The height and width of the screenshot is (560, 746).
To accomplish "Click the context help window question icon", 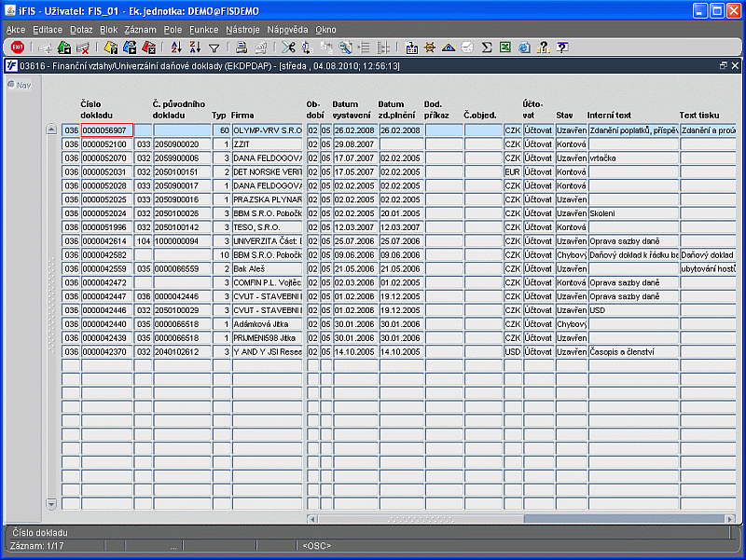I will [x=562, y=48].
